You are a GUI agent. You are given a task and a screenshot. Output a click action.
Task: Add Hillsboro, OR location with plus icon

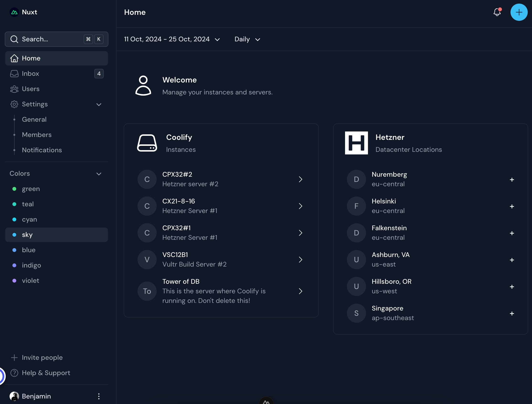[512, 287]
